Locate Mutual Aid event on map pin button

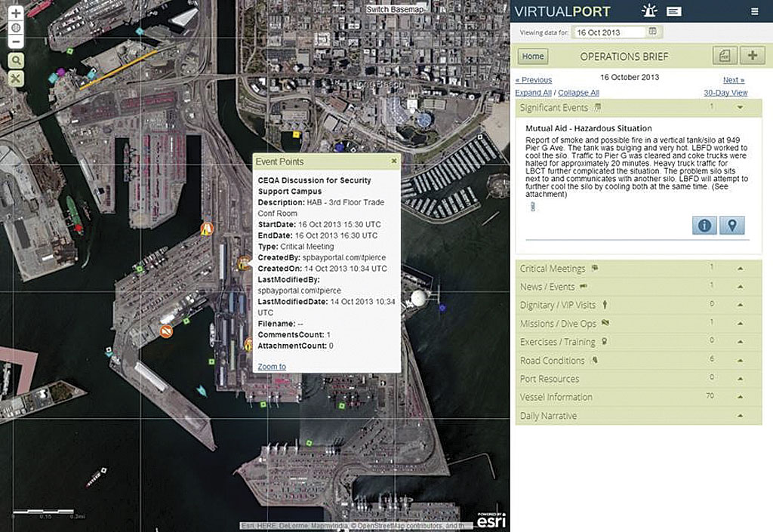pos(732,226)
